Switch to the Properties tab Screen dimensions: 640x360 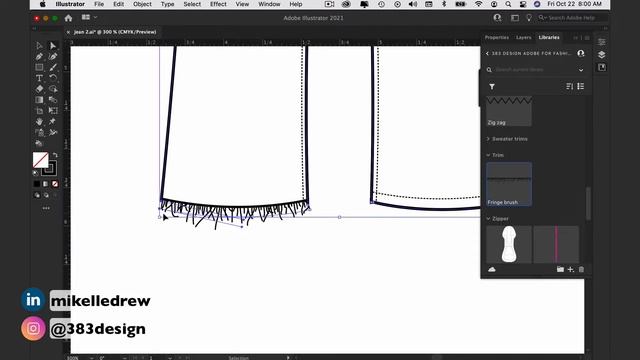496,37
